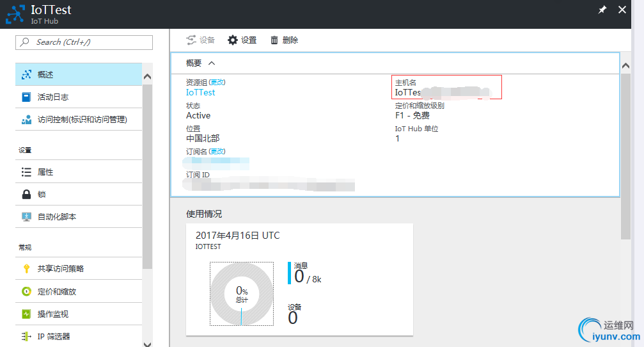
Task: Click 更改 link next to 订阅名
Action: click(x=217, y=151)
